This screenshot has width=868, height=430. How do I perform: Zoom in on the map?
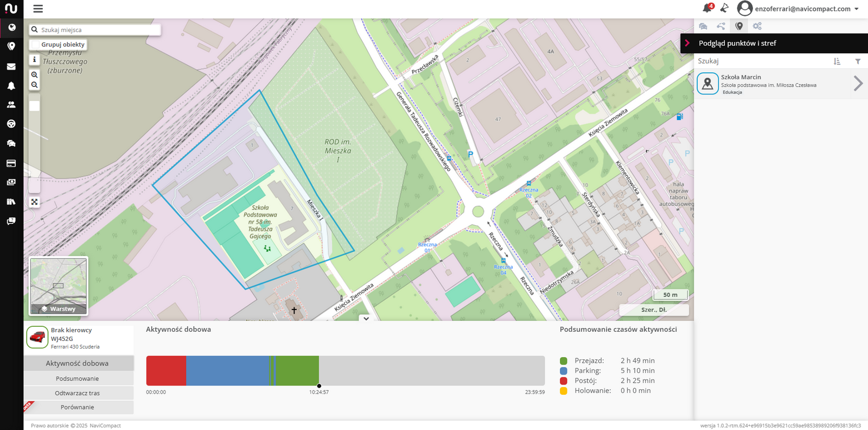click(x=34, y=75)
